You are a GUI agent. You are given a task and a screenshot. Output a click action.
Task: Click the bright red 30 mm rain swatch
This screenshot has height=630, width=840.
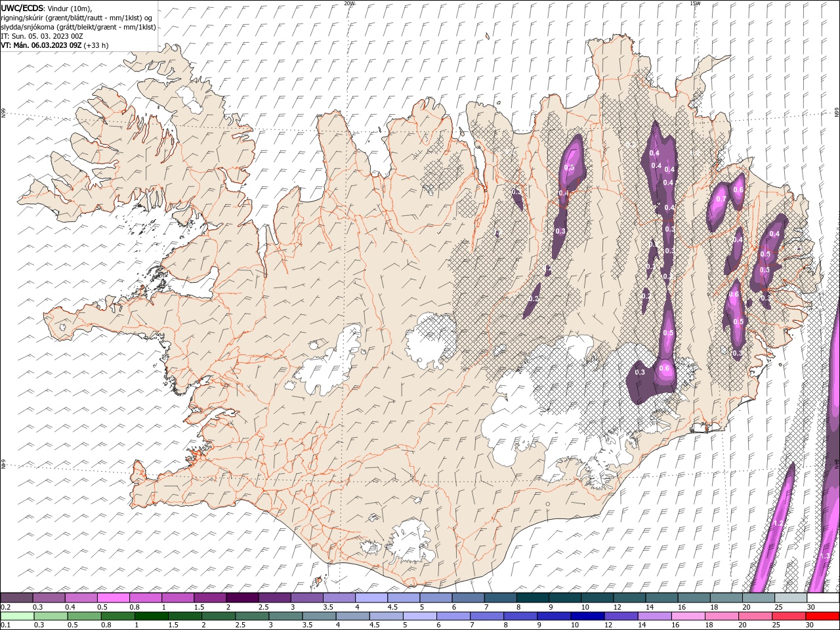[822, 616]
